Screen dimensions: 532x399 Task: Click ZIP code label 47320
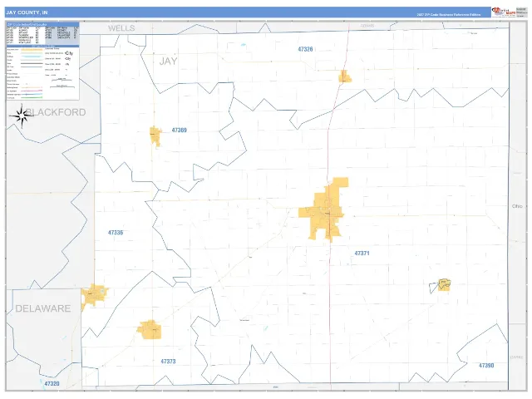point(52,383)
